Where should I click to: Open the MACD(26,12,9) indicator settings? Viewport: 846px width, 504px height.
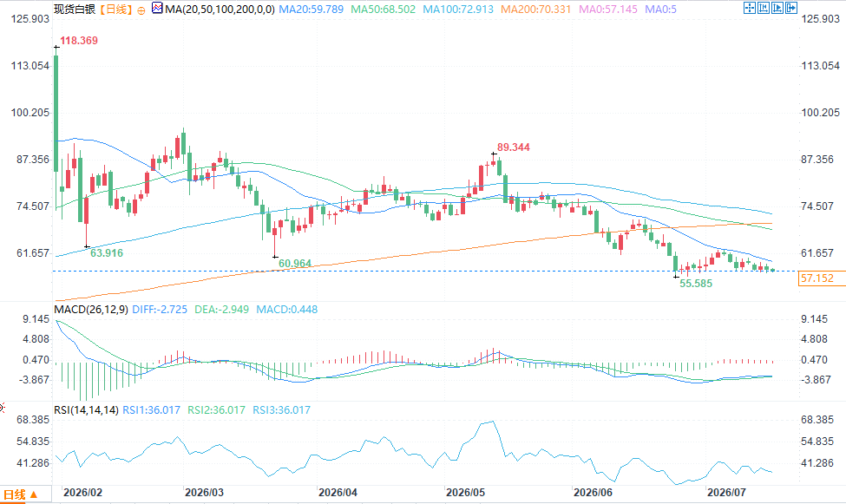[x=91, y=309]
